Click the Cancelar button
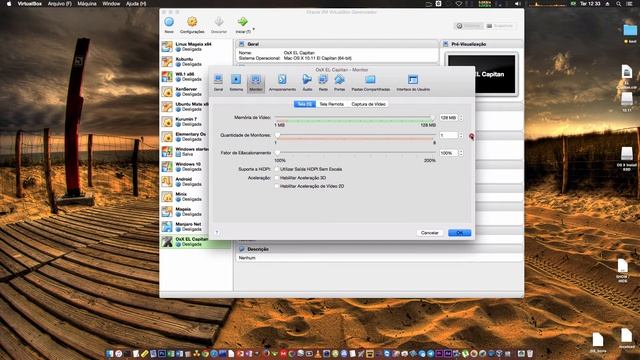This screenshot has width=640, height=360. coord(429,233)
